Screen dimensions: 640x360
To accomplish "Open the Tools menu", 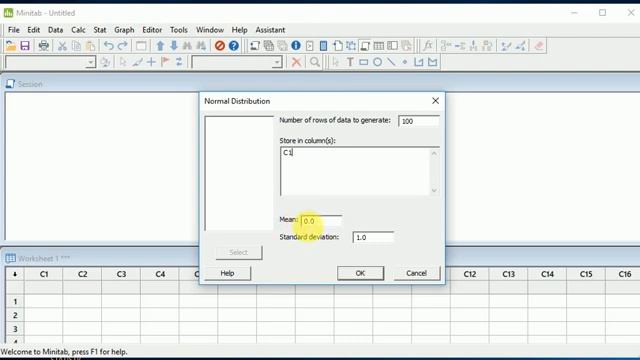I will click(179, 30).
